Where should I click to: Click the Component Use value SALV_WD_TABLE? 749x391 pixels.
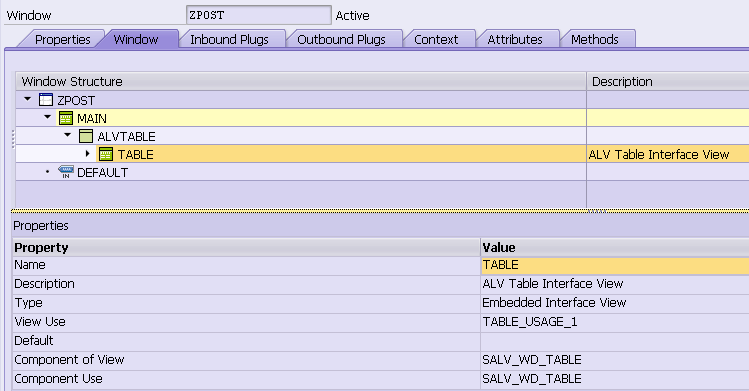[532, 379]
